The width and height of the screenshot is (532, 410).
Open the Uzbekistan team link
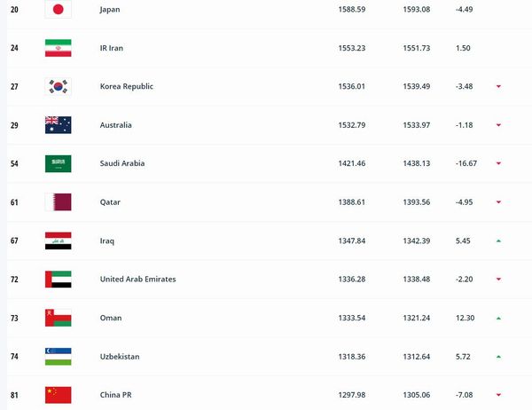coord(121,356)
